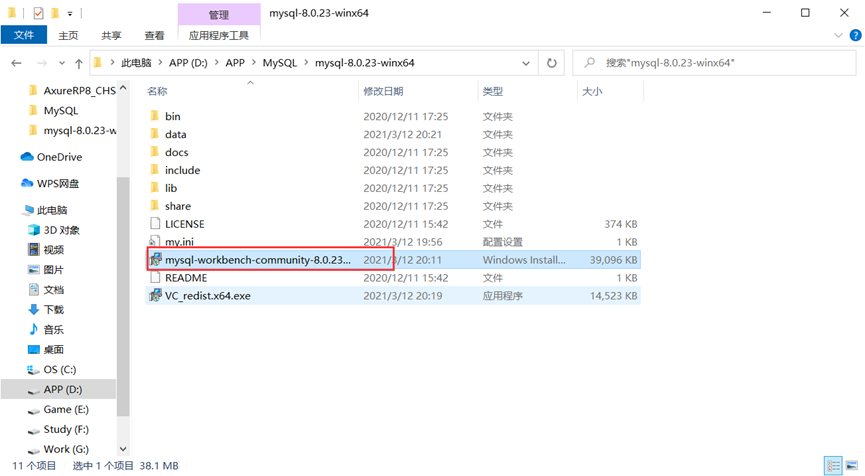Select the share folder icon
This screenshot has height=476, width=865.
154,206
